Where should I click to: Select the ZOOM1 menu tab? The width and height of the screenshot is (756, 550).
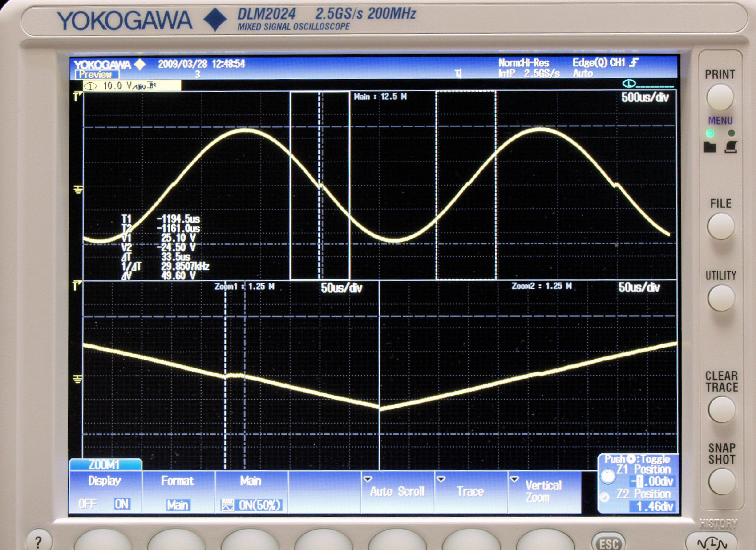[x=105, y=464]
